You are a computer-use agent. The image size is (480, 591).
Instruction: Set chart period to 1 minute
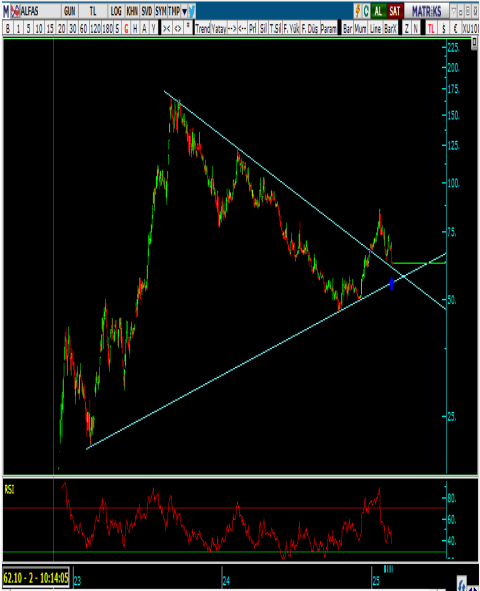[x=18, y=28]
